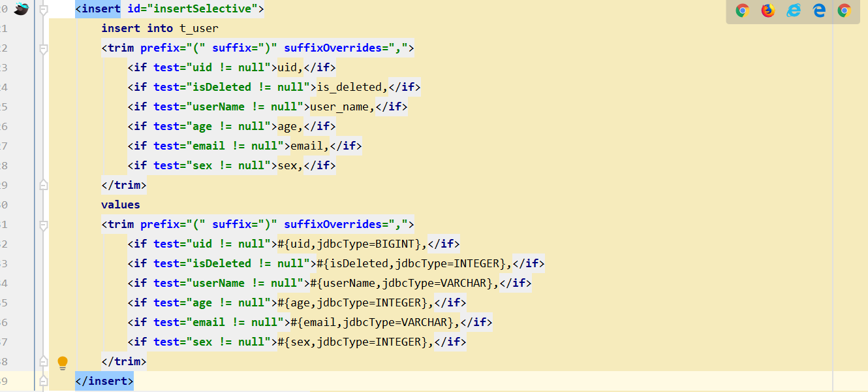Screen dimensions: 868x392
Task: Click the 'values' keyword line
Action: click(121, 204)
